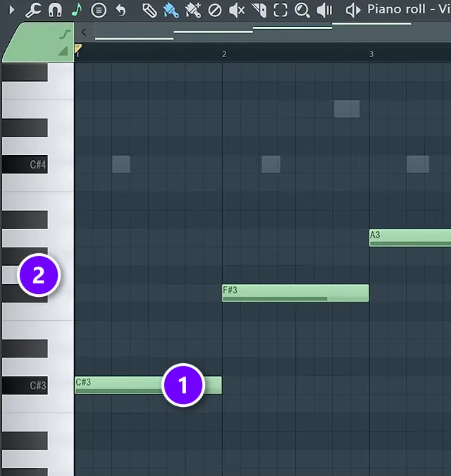The width and height of the screenshot is (451, 476).
Task: Select the blue Paint brush tool
Action: tap(171, 11)
